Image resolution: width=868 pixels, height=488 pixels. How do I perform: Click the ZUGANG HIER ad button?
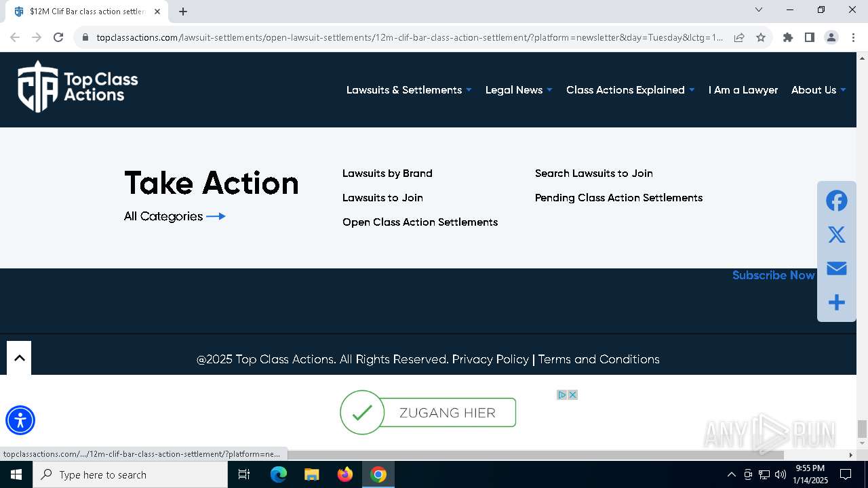[x=428, y=412]
